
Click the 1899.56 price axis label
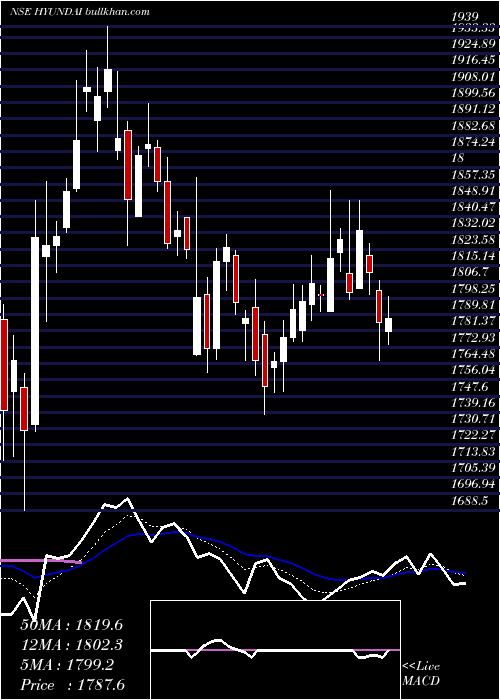(474, 92)
